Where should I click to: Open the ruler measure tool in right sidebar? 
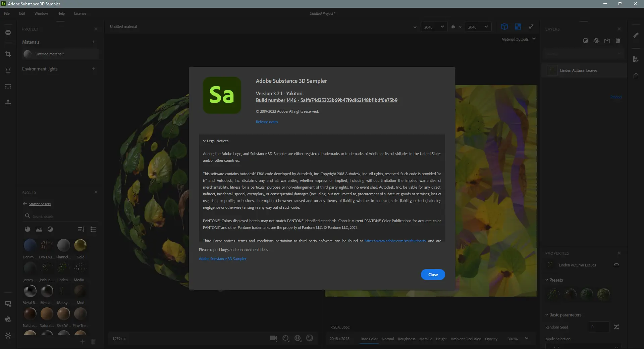coord(636,35)
